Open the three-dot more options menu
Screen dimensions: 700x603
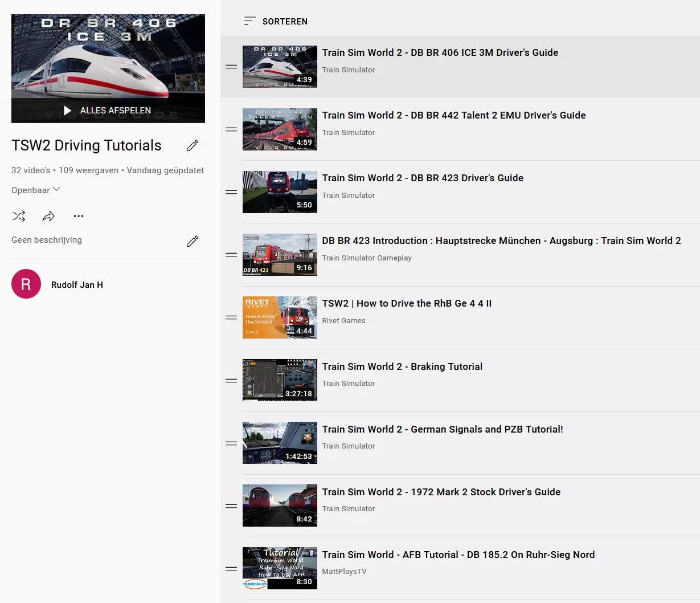79,216
